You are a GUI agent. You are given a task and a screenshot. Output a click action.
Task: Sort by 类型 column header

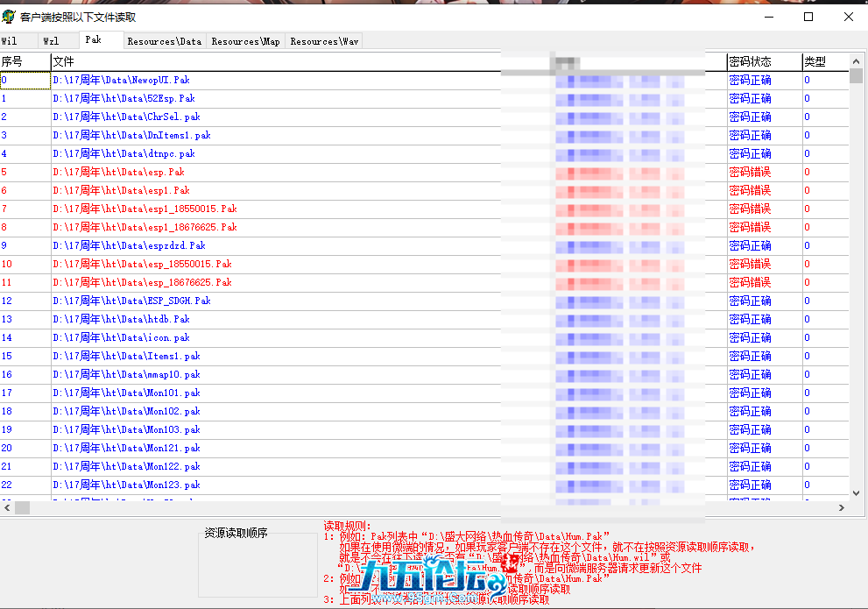pyautogui.click(x=825, y=61)
